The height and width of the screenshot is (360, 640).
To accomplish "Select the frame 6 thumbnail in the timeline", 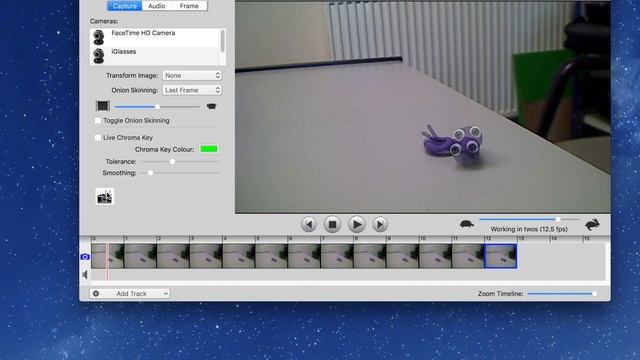I will (x=304, y=256).
